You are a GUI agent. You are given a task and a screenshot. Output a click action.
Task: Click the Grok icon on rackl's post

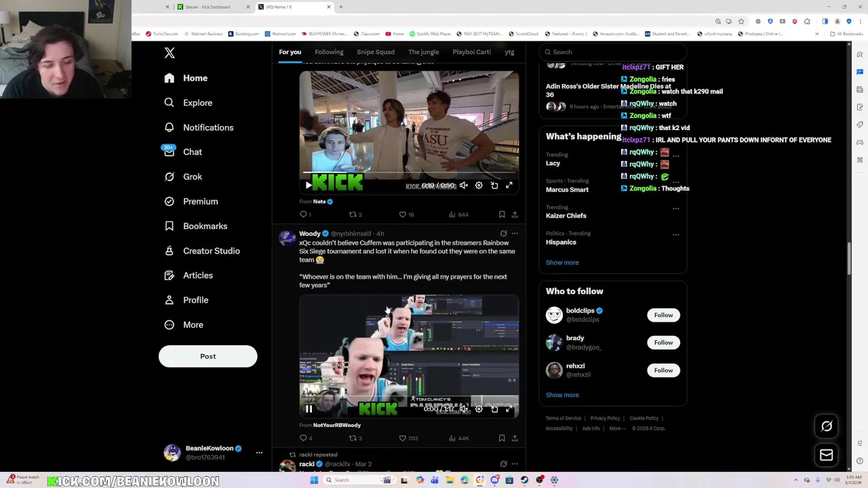pyautogui.click(x=503, y=464)
